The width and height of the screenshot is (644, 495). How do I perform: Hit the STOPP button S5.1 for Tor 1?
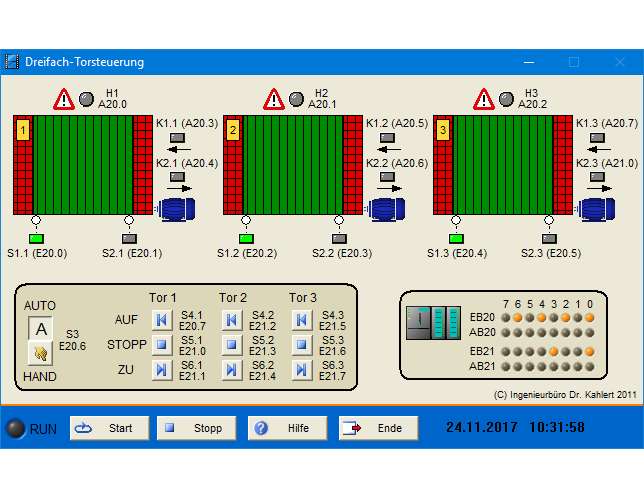pos(162,345)
